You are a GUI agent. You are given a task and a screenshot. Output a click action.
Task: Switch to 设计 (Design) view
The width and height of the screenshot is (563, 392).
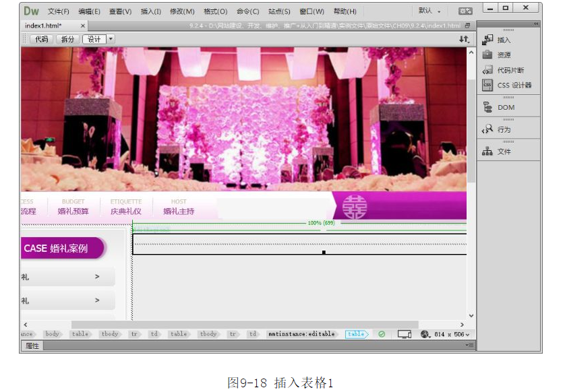(x=94, y=39)
